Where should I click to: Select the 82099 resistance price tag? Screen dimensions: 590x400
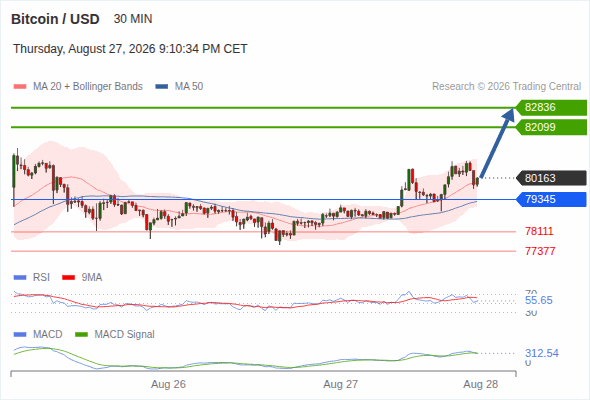coord(551,127)
